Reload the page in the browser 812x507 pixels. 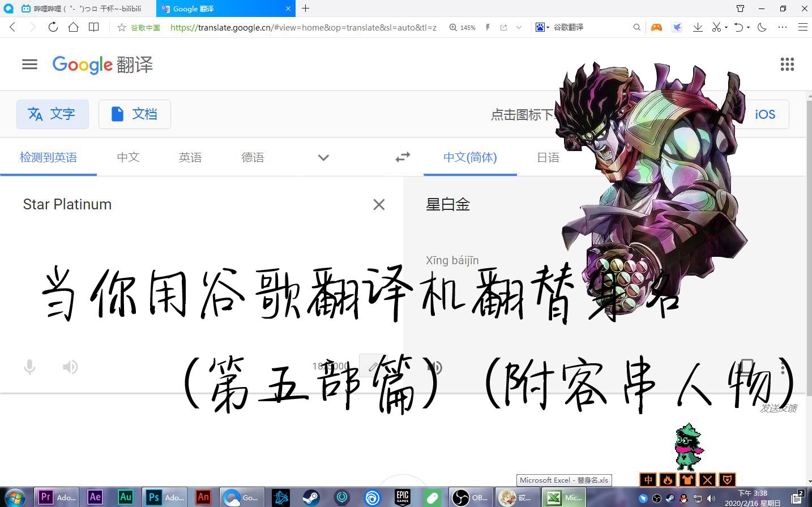point(53,27)
